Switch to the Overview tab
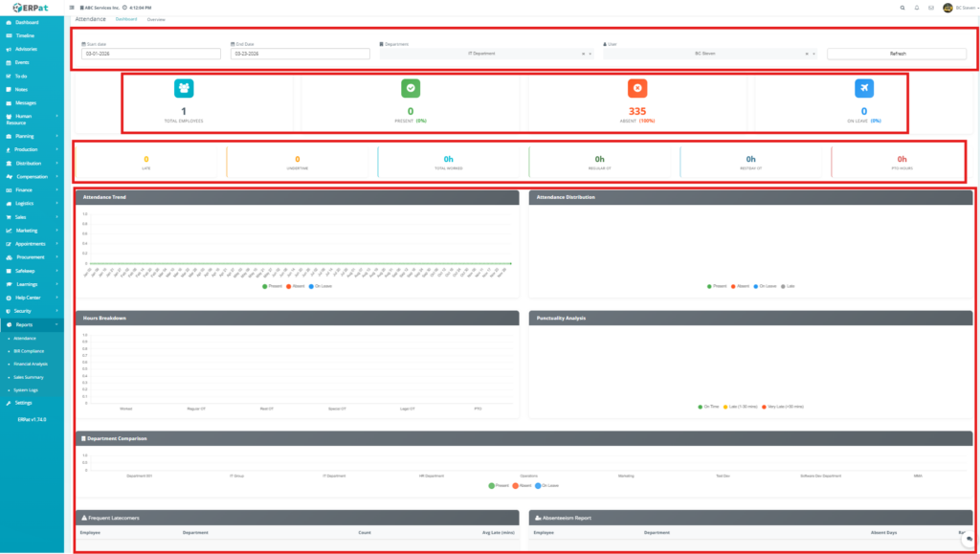 [156, 19]
